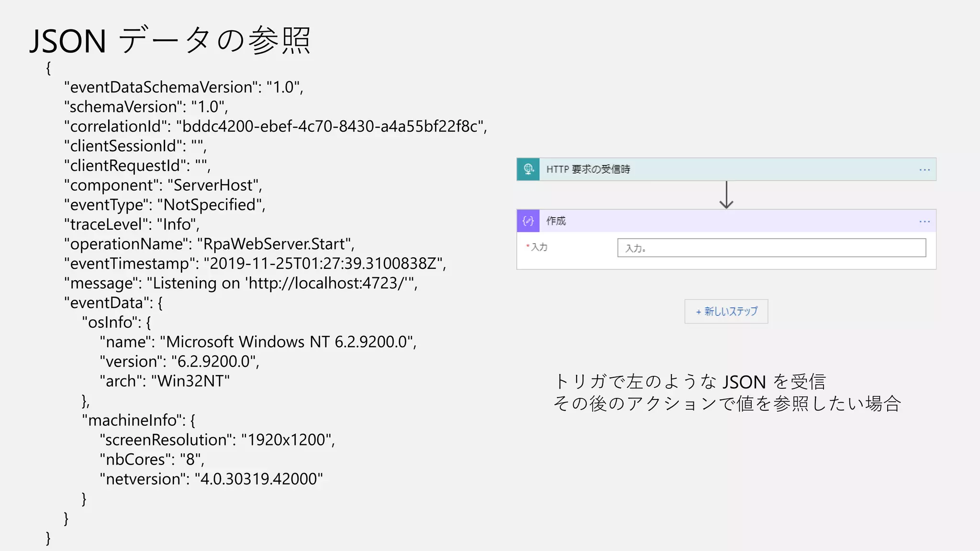Click the "name": "Microsoft Windows NT 6.2.9200.0" line
Screen dimensions: 980x551
click(258, 342)
